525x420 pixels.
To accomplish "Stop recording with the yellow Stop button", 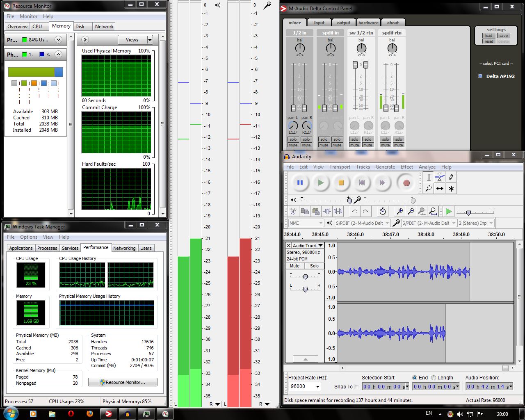I will [341, 183].
